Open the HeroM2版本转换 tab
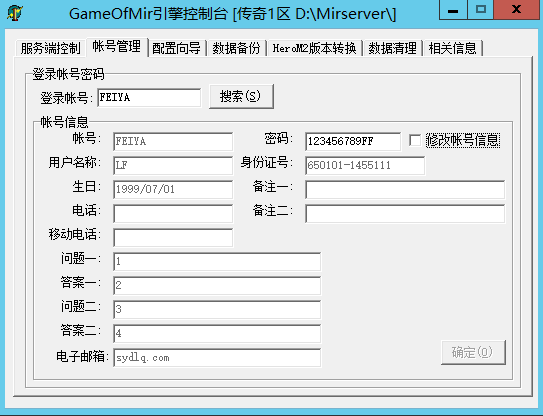Screen dimensions: 543x416 (x=314, y=48)
